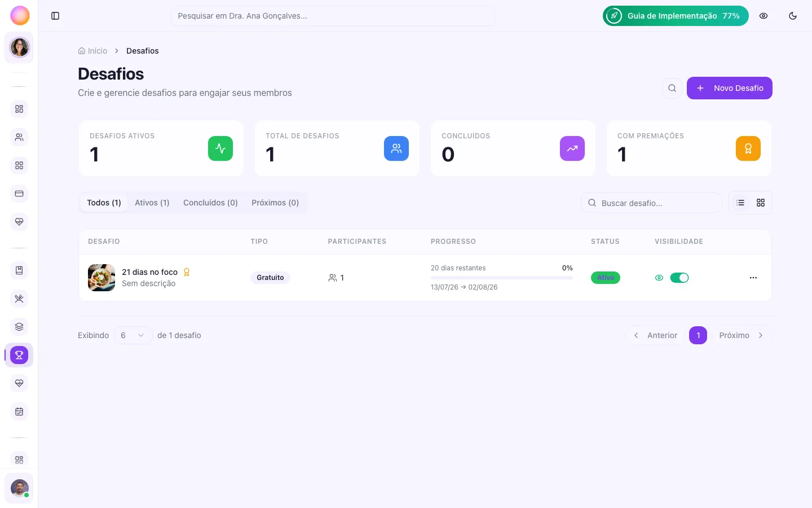
Task: Focus the Buscar desafio search field
Action: coord(651,203)
